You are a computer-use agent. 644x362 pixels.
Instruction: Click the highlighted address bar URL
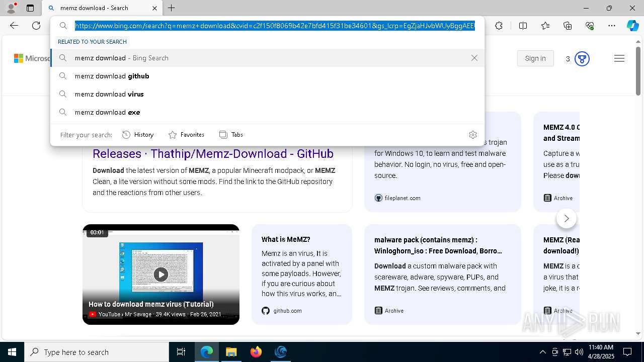click(x=275, y=26)
